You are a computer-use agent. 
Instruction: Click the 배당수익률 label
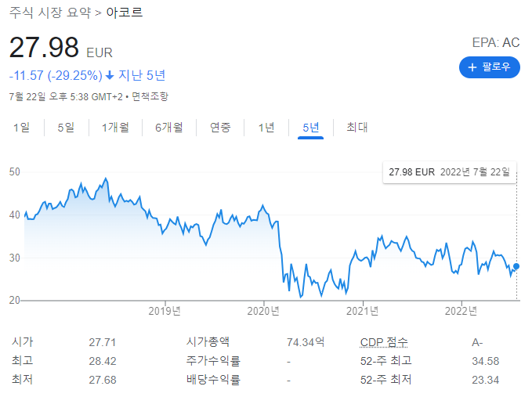[213, 379]
